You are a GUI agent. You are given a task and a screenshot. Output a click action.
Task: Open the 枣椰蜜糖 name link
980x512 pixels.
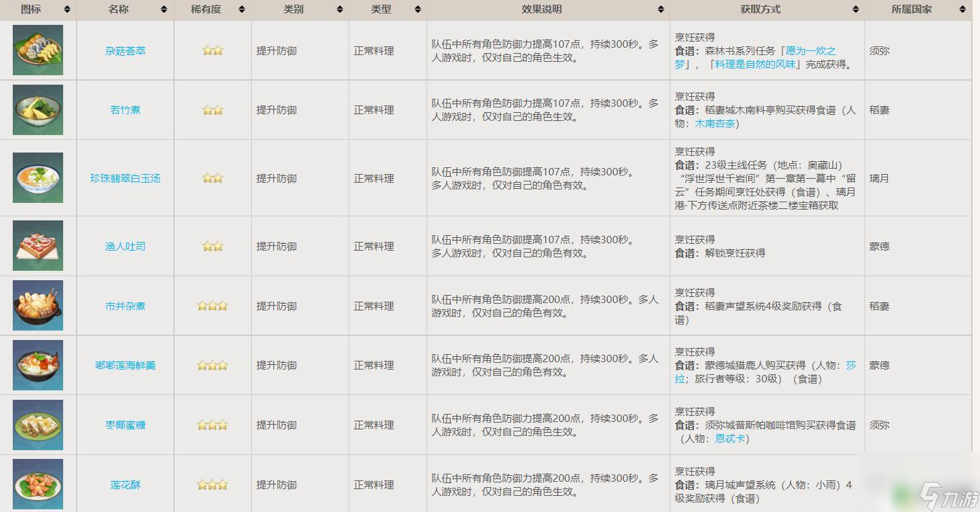[126, 425]
